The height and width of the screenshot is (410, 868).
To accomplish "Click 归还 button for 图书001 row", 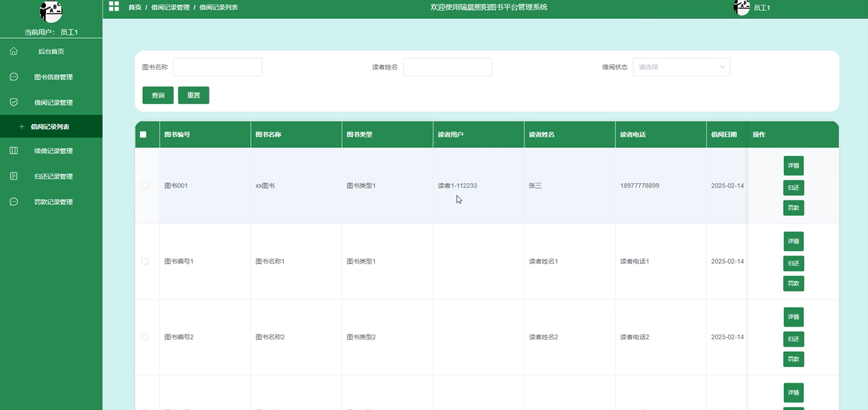I will 793,188.
